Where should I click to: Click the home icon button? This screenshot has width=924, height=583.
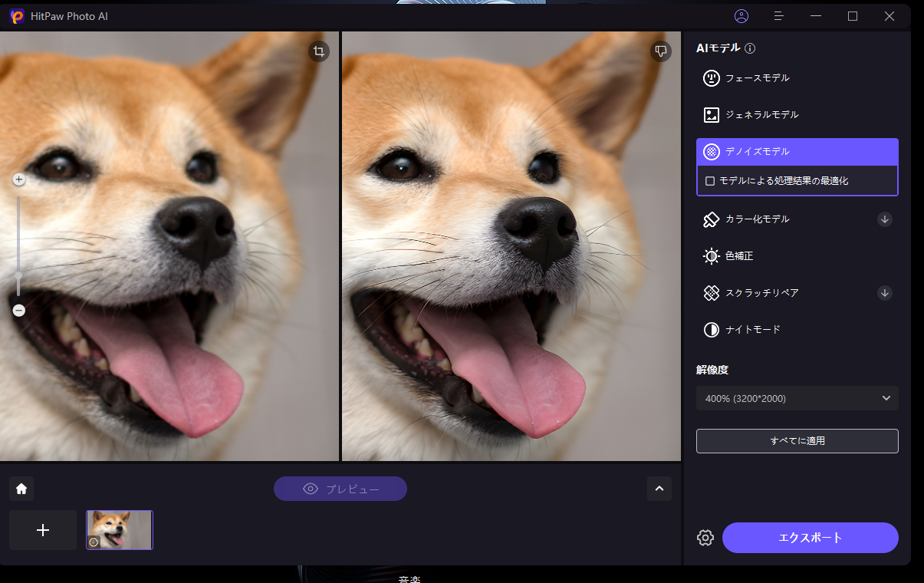21,489
